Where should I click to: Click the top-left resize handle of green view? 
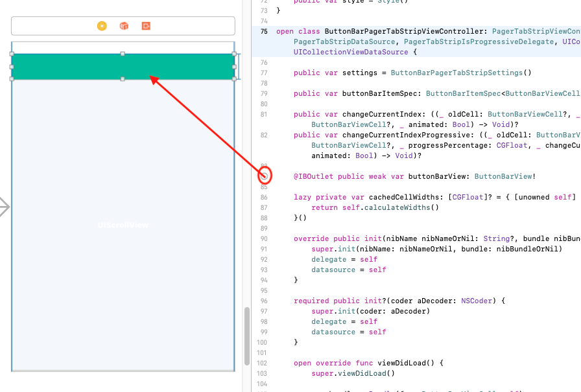tap(12, 54)
